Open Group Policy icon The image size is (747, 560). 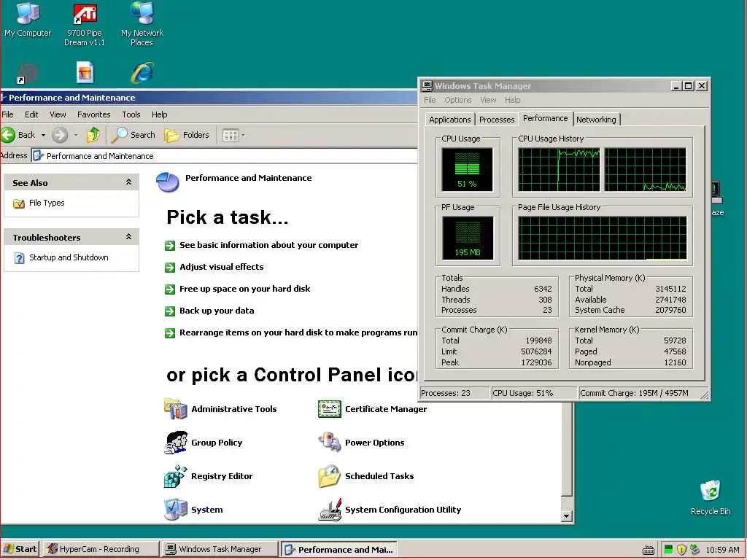click(204, 443)
